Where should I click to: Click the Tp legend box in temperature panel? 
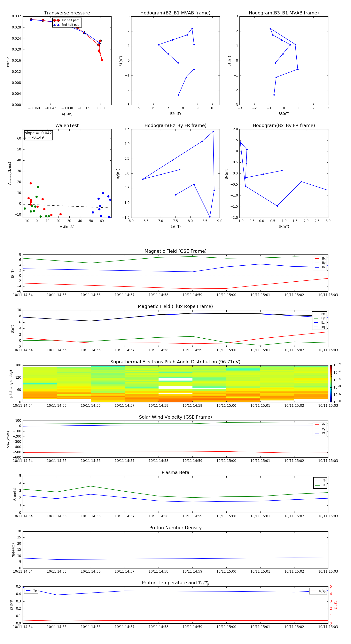tap(31, 591)
